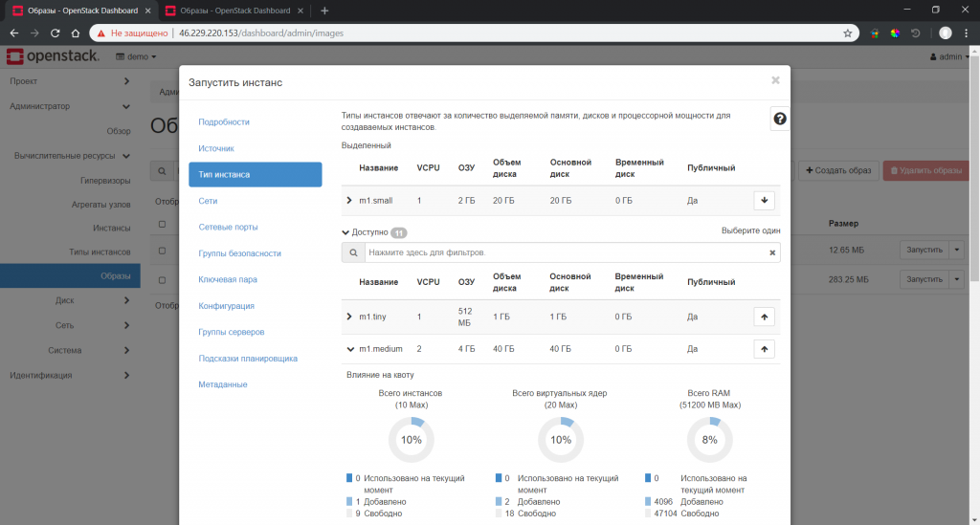Screen dimensions: 980x525
Task: Remove m1.small with the down arrow button
Action: click(x=764, y=201)
